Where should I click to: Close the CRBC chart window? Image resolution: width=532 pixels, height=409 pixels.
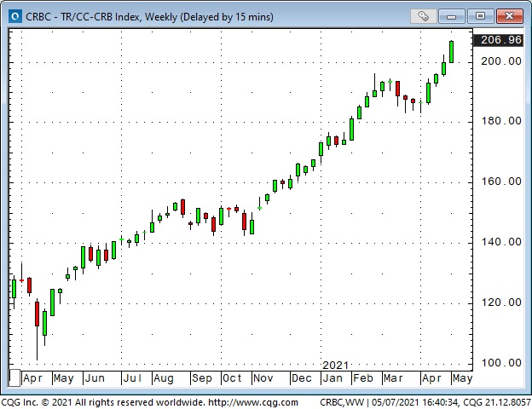point(509,16)
